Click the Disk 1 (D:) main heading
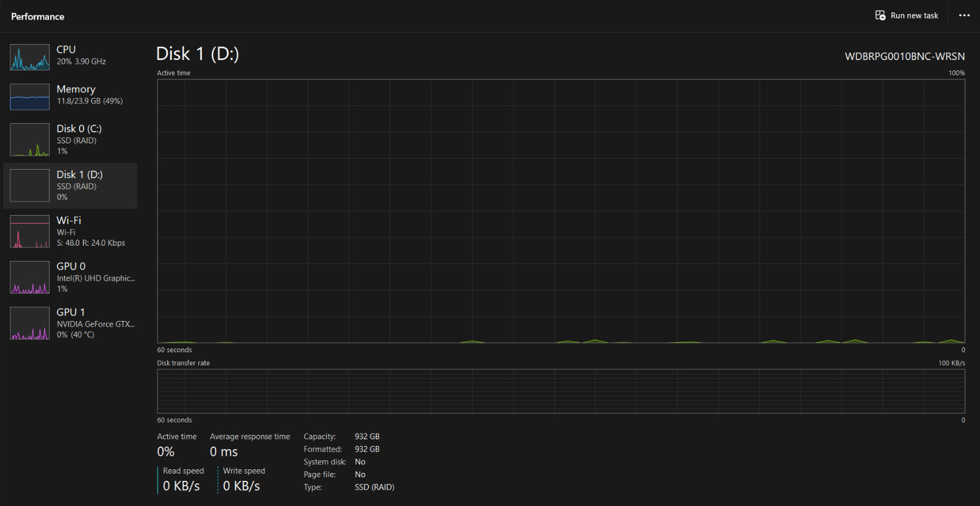Screen dimensions: 980x506 197,54
